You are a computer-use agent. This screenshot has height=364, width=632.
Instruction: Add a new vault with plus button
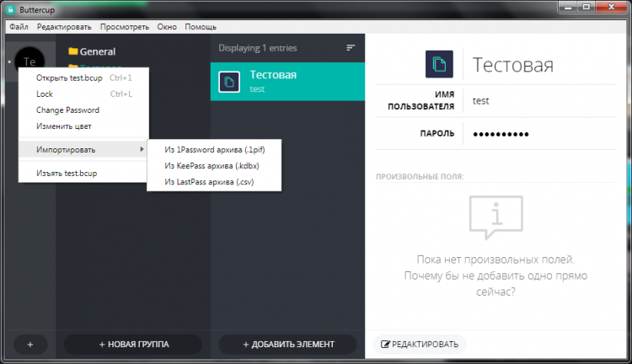pyautogui.click(x=30, y=345)
